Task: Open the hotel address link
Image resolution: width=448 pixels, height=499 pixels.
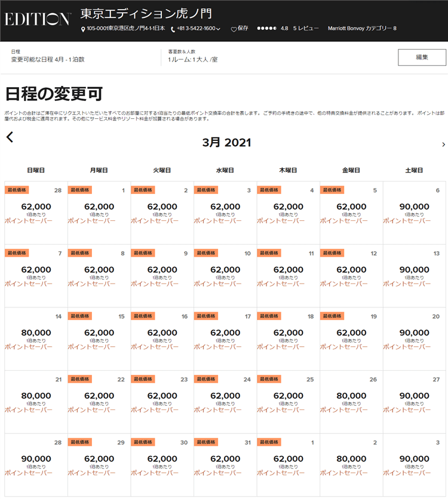Action: 125,29
